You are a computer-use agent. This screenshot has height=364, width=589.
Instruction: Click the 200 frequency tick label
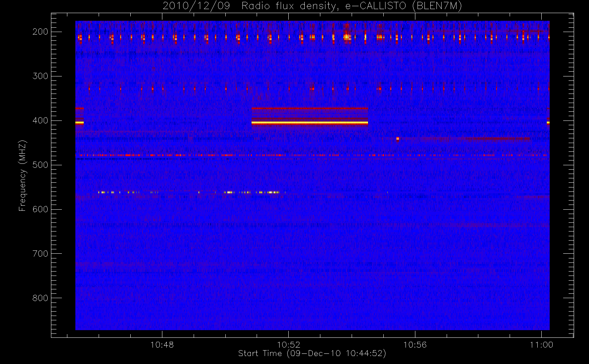click(40, 32)
